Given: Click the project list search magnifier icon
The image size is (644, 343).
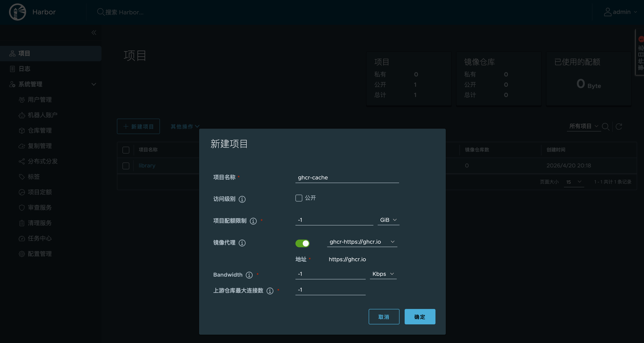Looking at the screenshot, I should (605, 127).
